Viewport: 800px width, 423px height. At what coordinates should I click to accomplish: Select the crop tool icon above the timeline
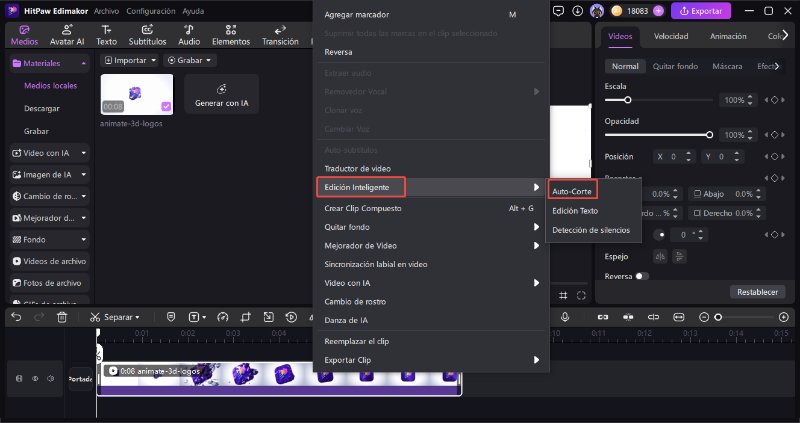pyautogui.click(x=246, y=317)
